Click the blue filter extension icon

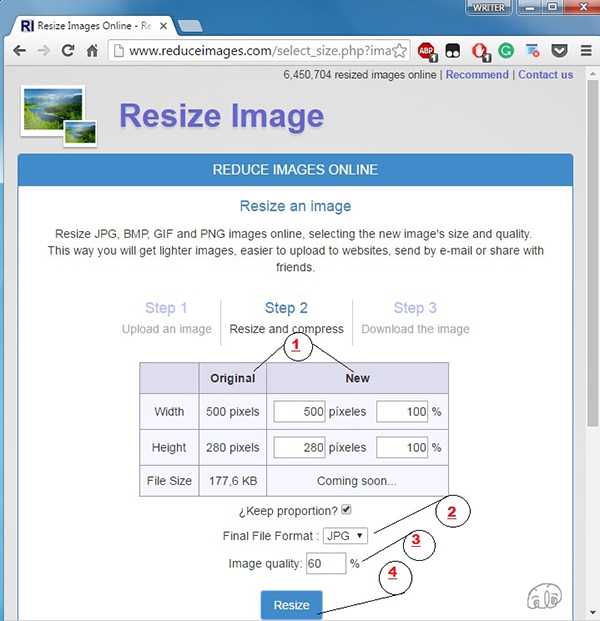(x=533, y=51)
